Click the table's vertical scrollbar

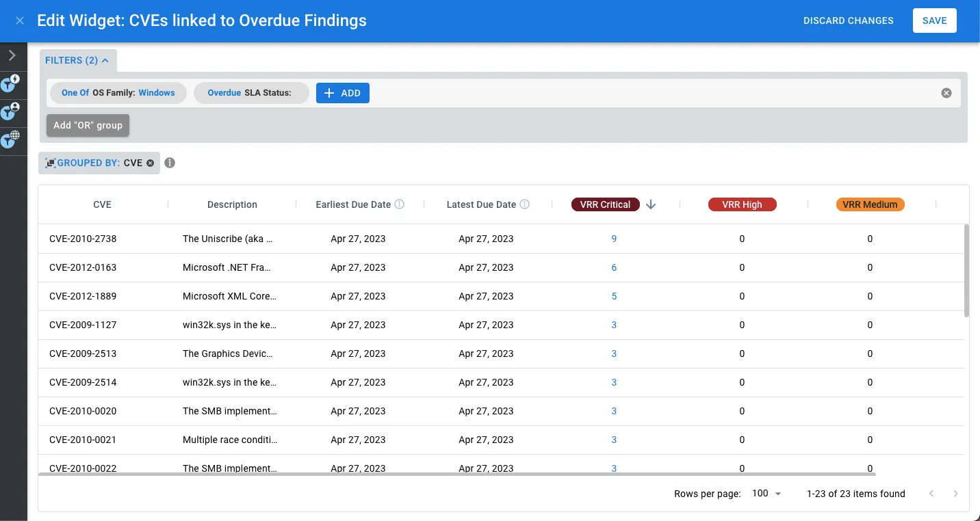966,270
